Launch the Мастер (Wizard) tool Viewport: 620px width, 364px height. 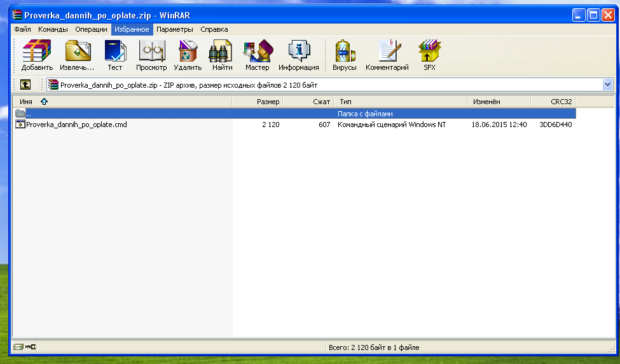tap(258, 55)
